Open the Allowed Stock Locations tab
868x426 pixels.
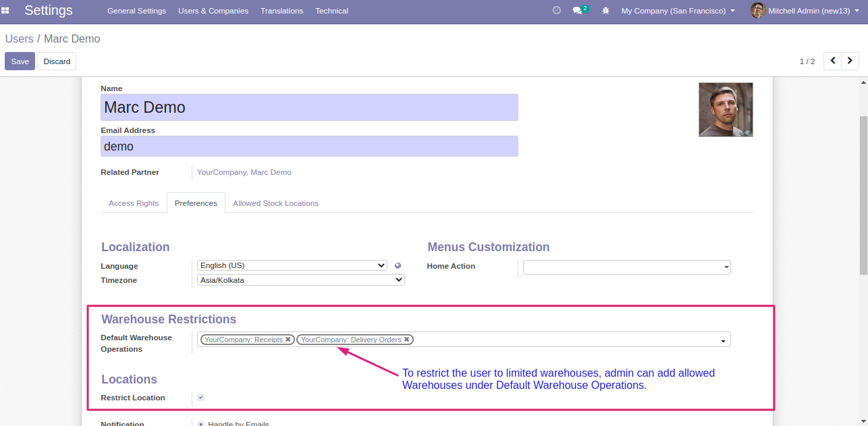(275, 203)
